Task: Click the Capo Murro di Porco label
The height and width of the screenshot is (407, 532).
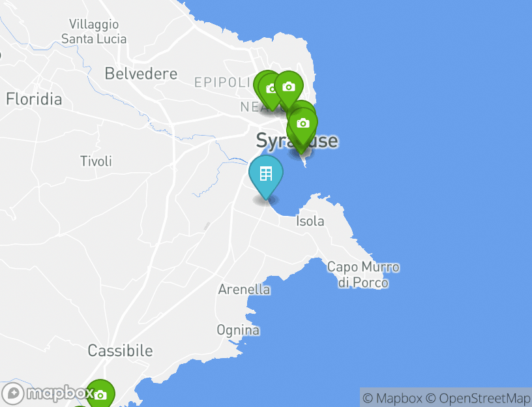Action: click(x=363, y=275)
